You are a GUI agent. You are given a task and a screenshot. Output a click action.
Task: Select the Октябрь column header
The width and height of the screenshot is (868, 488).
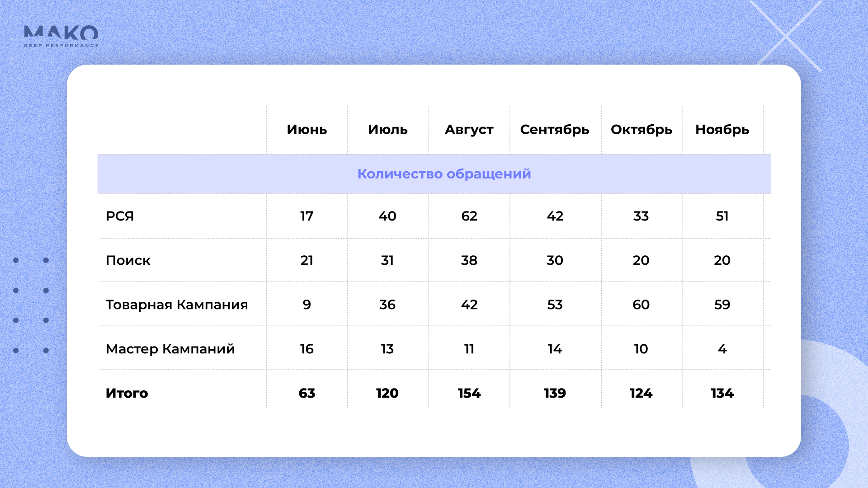coord(641,130)
